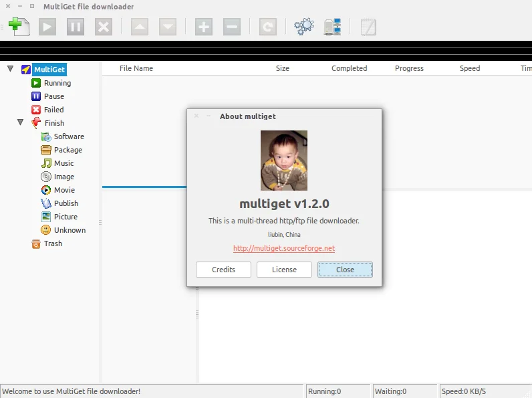Click the Software category icon

coord(46,136)
